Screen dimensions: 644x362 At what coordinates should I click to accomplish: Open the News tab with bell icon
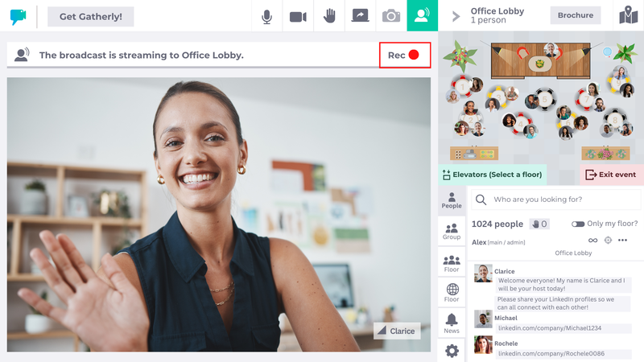click(x=452, y=324)
